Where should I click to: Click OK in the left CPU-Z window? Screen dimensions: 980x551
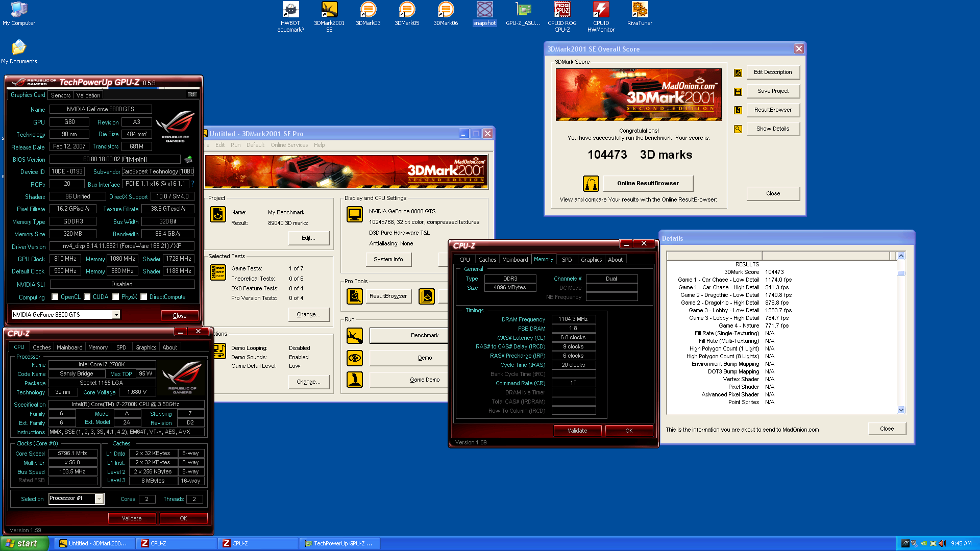(x=184, y=518)
